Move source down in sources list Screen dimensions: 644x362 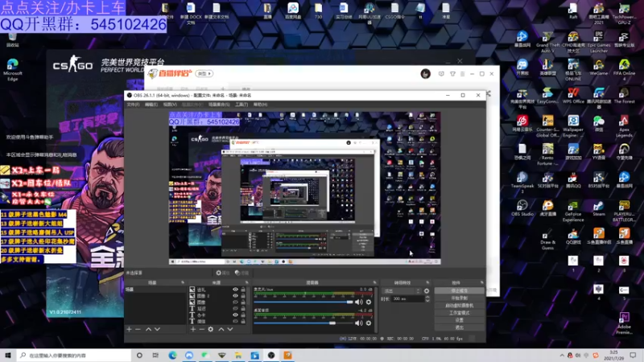click(x=230, y=329)
